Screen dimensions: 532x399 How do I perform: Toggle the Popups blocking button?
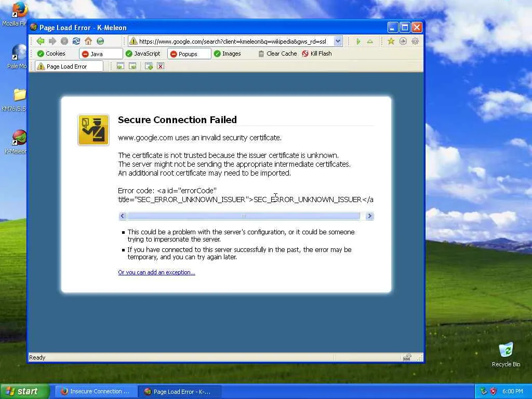coord(189,54)
